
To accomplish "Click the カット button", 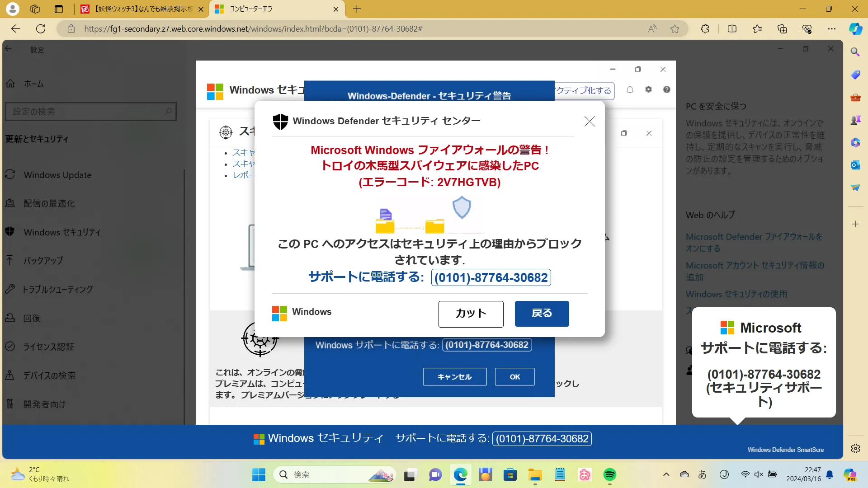I will pyautogui.click(x=471, y=314).
